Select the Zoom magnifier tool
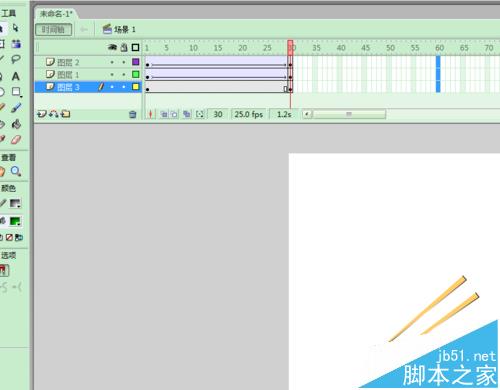The height and width of the screenshot is (390, 500). pos(16,171)
